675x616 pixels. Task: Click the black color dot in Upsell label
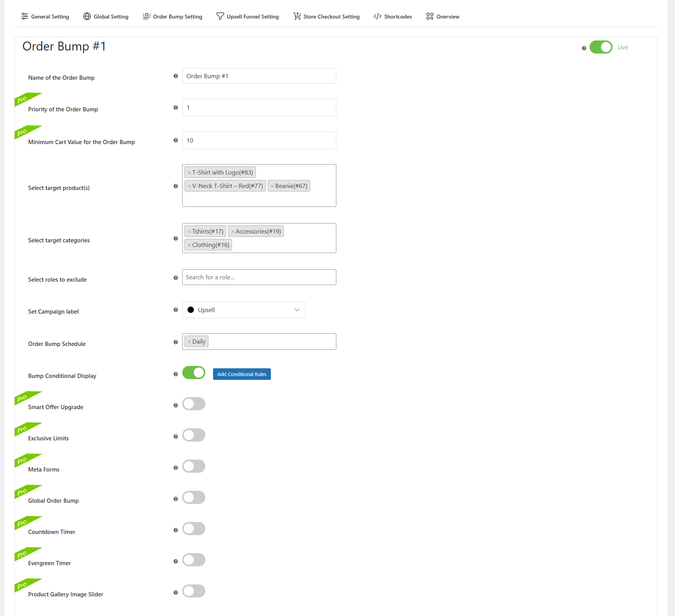191,310
